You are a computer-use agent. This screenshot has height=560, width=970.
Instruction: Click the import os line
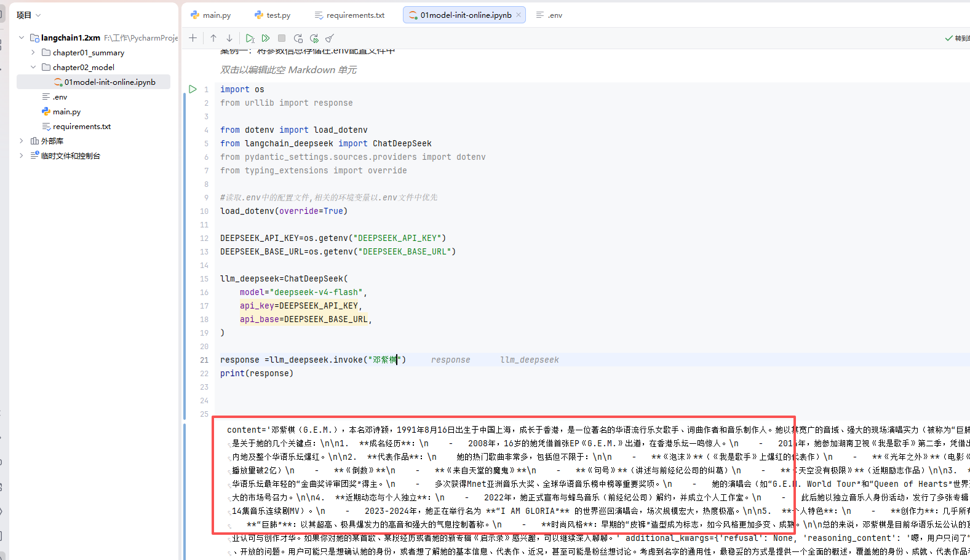pos(242,89)
